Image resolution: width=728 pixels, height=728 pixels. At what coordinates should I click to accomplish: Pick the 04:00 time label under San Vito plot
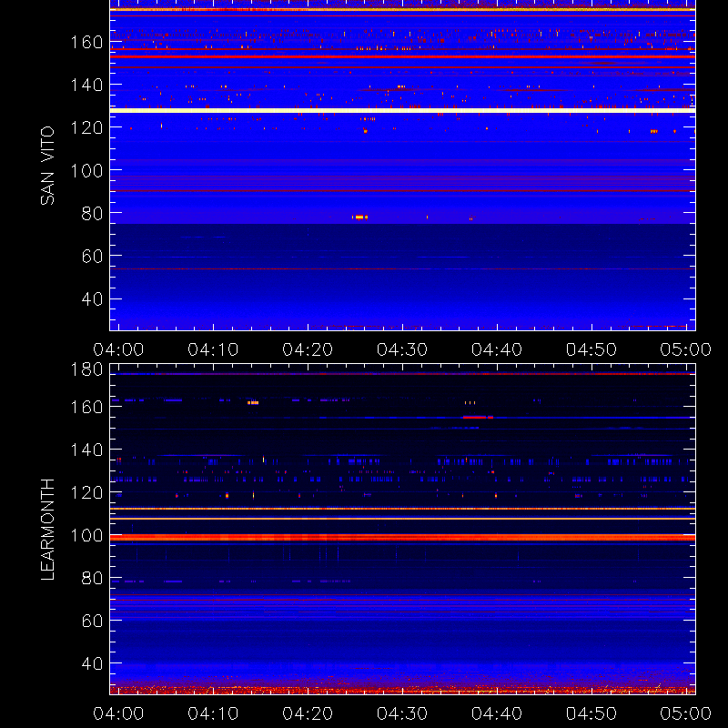[x=118, y=349]
